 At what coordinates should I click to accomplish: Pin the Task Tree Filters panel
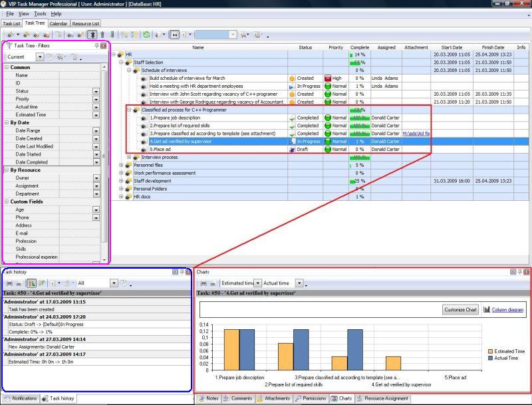coord(96,46)
